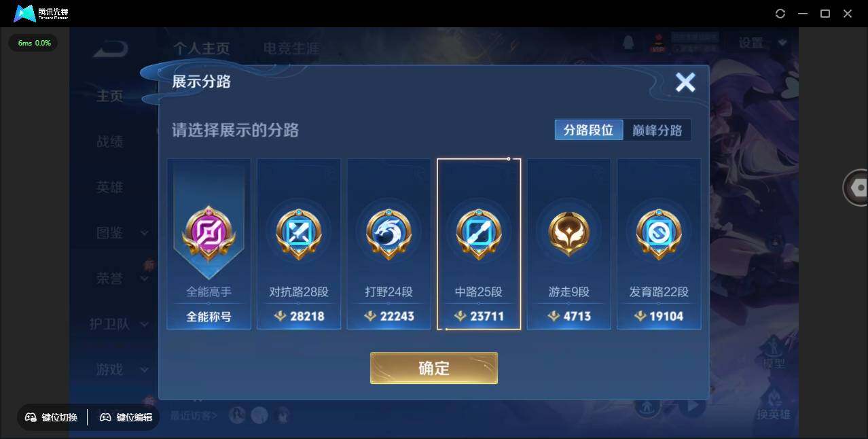Expand the 游戏 sidebar chevron
This screenshot has width=868, height=439.
144,370
